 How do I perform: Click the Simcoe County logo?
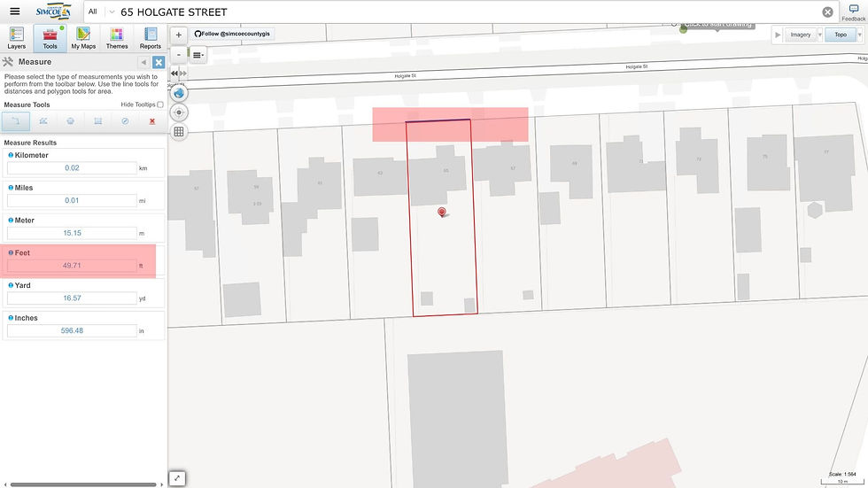pyautogui.click(x=53, y=11)
